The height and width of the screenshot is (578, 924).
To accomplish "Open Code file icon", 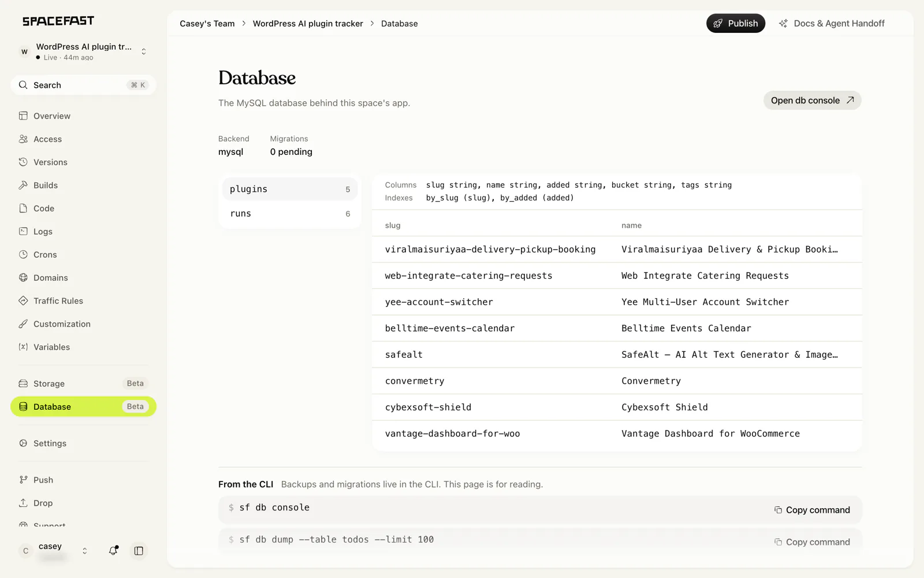I will coord(23,208).
